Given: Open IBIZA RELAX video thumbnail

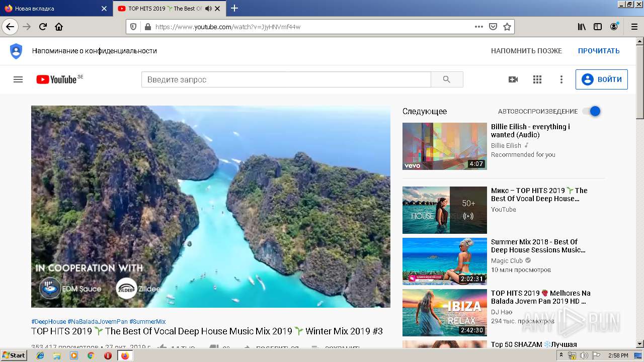Looking at the screenshot, I should (x=445, y=313).
